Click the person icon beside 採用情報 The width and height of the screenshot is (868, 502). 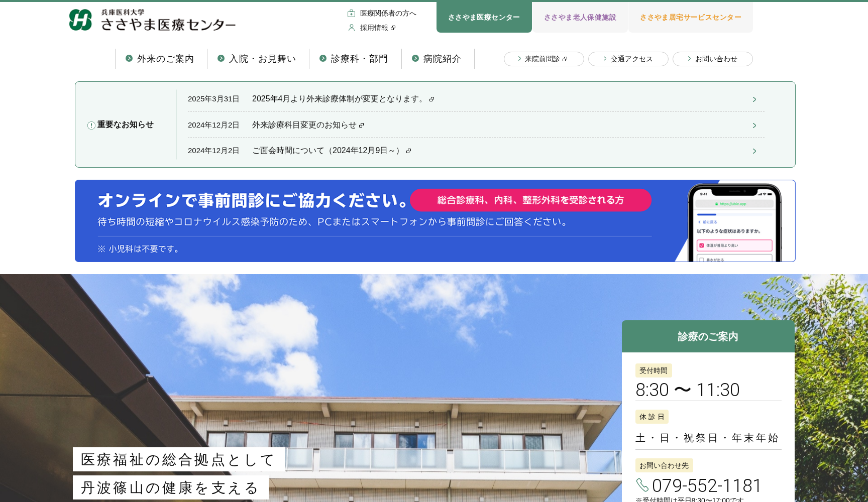pyautogui.click(x=352, y=28)
